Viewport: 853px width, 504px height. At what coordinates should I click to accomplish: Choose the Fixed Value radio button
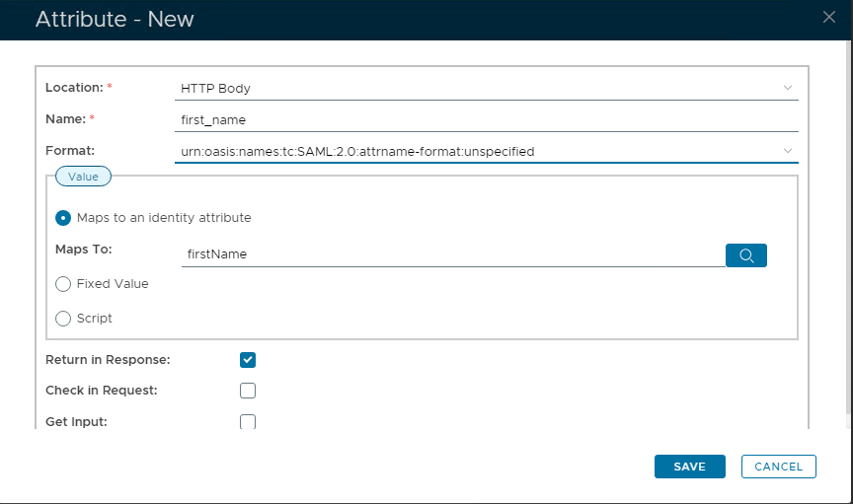click(63, 284)
